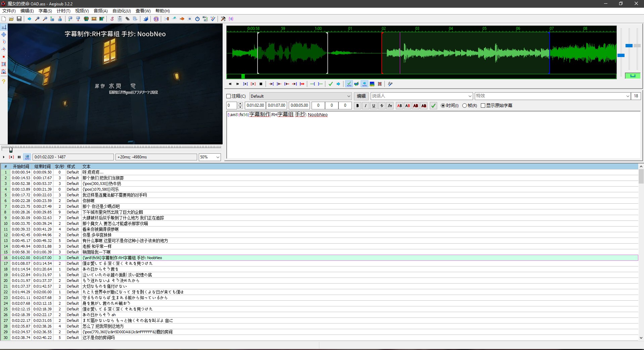Image resolution: width=644 pixels, height=350 pixels.
Task: Open file Properties clipboard icon
Action: 120,19
